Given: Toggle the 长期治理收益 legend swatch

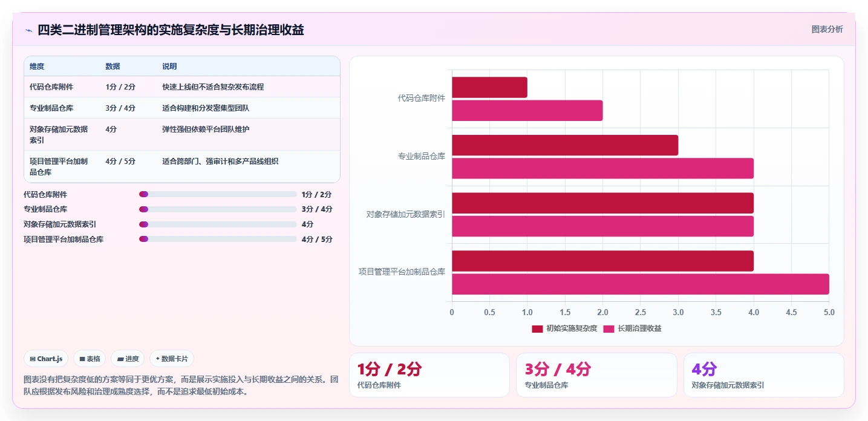Looking at the screenshot, I should click(609, 328).
